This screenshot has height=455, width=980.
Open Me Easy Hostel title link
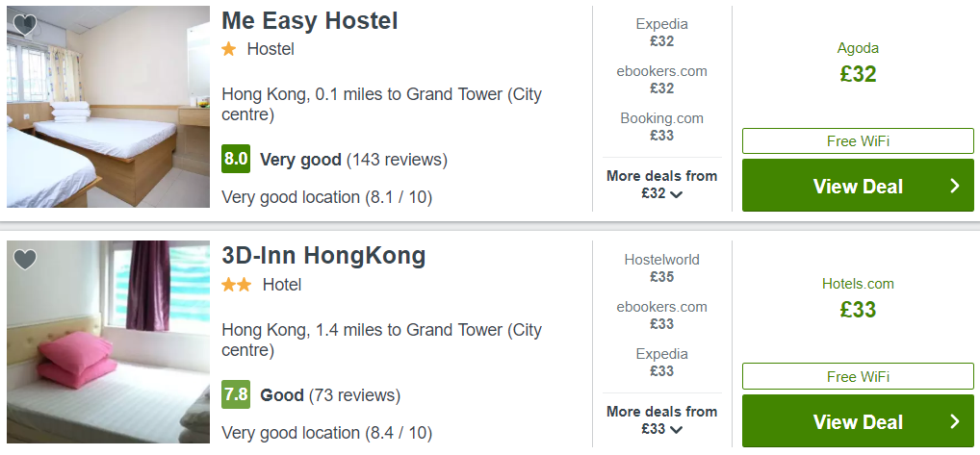[309, 21]
